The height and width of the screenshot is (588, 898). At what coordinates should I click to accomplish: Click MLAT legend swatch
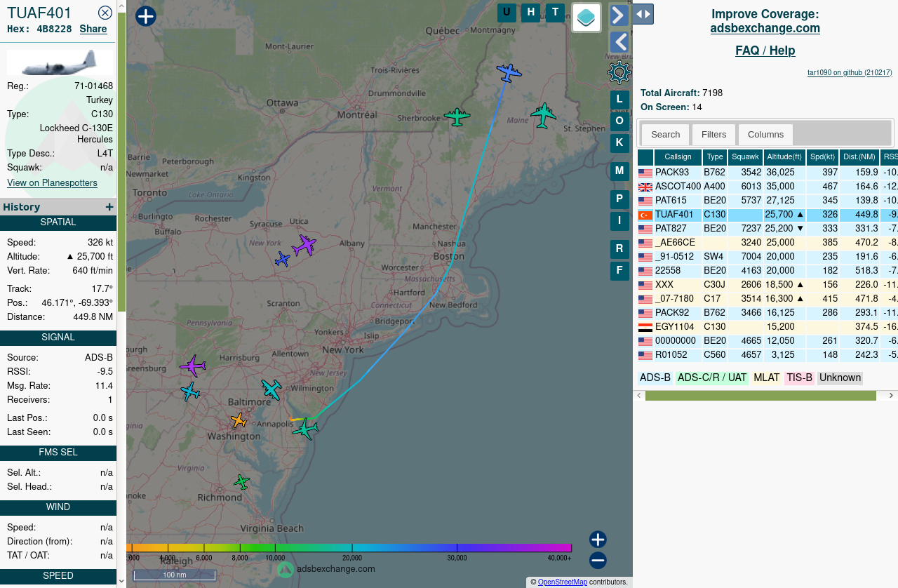[766, 378]
